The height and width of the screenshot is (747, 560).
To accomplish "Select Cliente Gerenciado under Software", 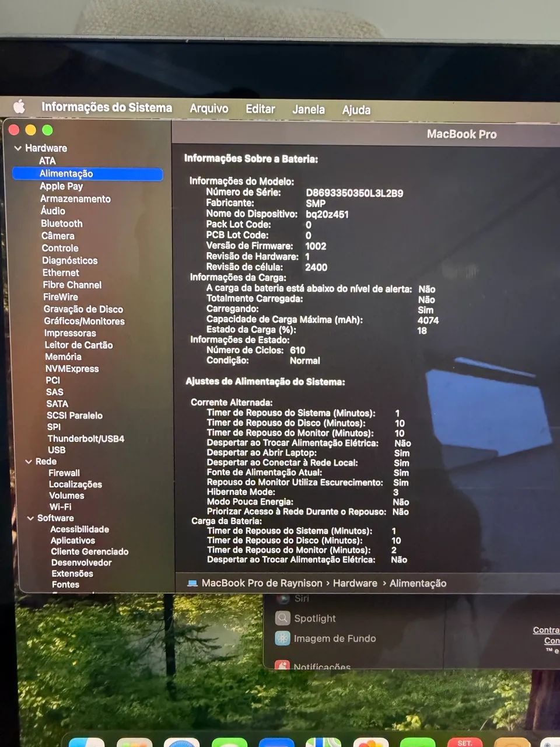I will click(x=90, y=551).
